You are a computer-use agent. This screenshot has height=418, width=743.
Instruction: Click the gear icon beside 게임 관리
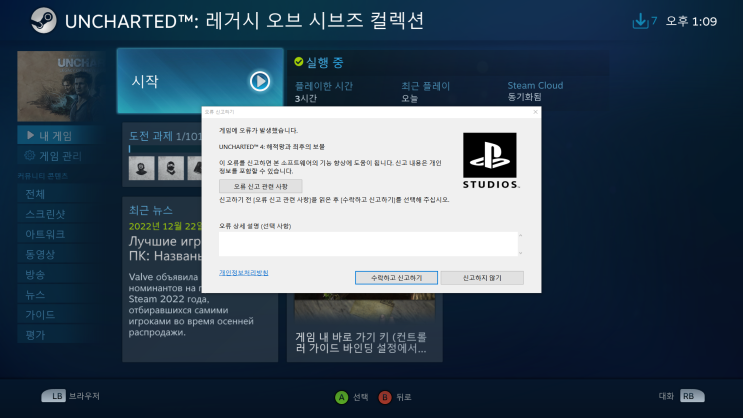[30, 155]
